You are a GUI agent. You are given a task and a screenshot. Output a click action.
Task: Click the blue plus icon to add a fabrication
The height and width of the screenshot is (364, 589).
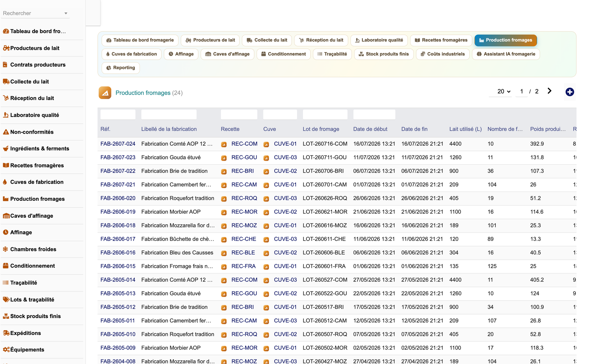tap(570, 92)
